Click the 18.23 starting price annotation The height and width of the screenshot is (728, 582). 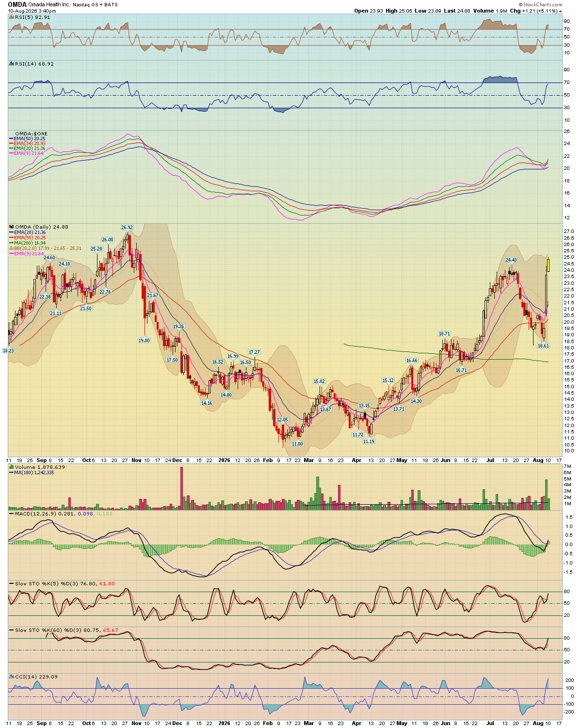click(x=8, y=350)
